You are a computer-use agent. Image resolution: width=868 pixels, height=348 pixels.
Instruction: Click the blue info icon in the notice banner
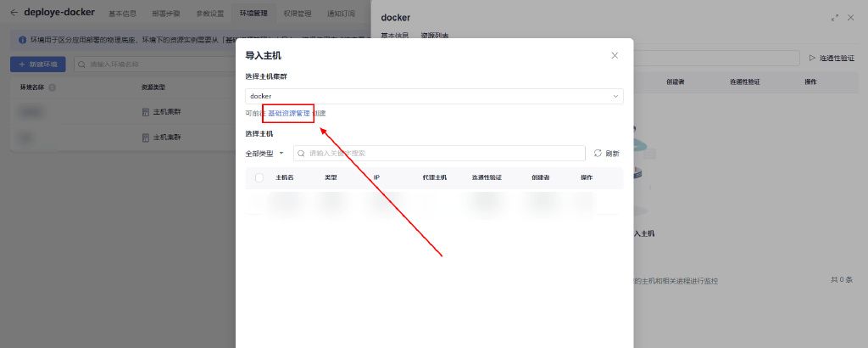22,40
